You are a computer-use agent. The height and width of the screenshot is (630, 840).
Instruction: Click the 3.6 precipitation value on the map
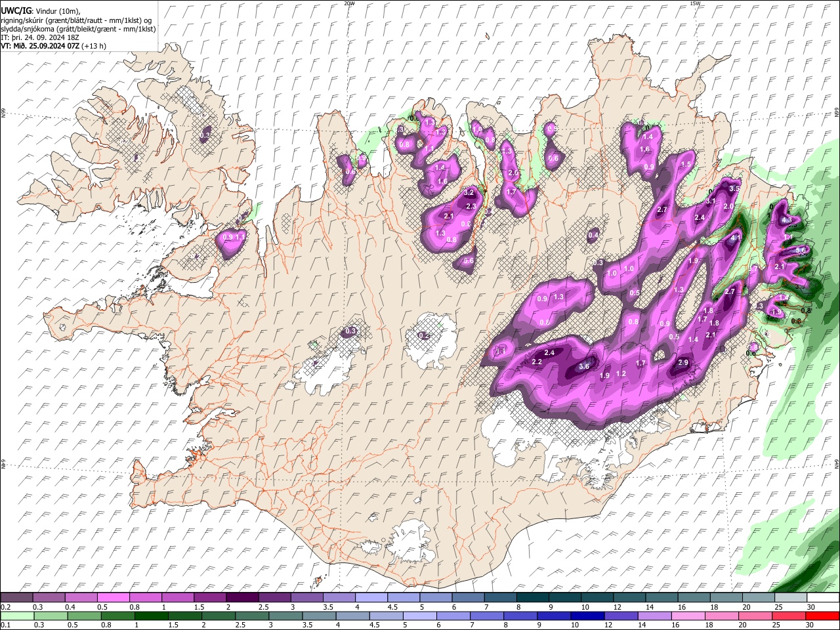584,367
